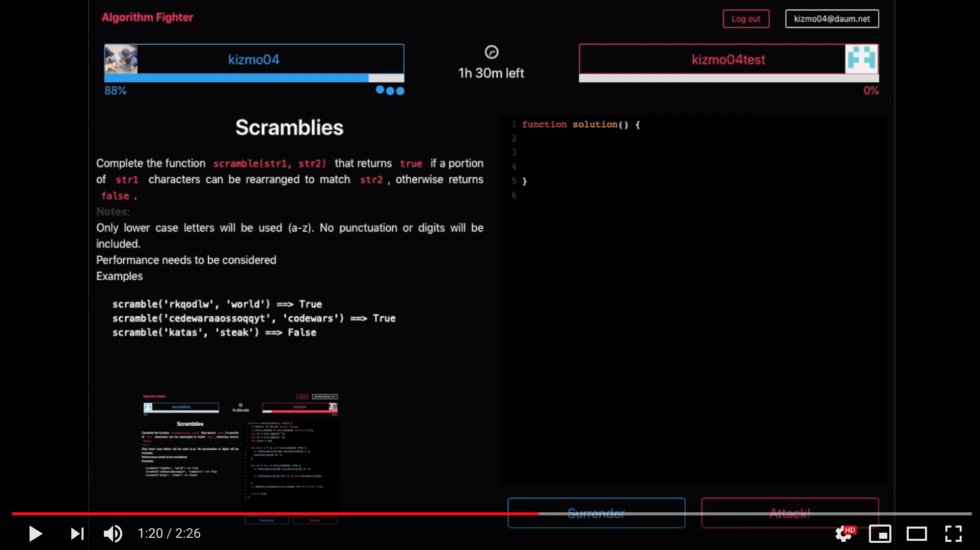Click the kizmo04@daum.net account button
The image size is (980, 550).
click(832, 19)
